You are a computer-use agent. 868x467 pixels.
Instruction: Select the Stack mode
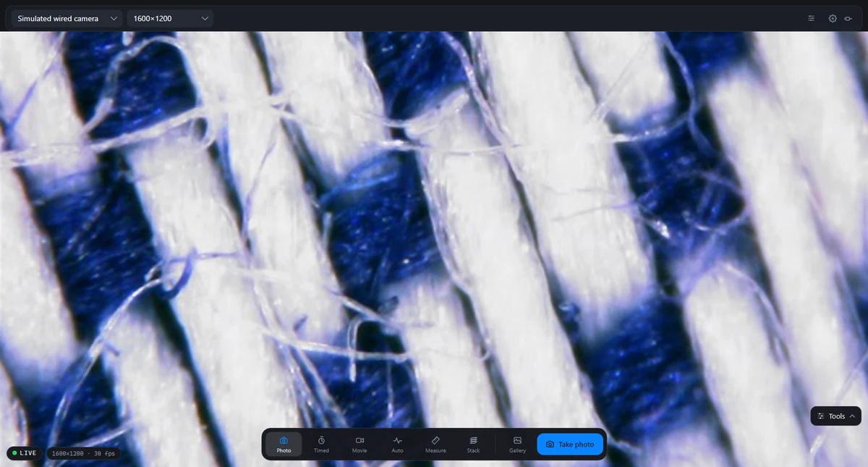point(473,444)
